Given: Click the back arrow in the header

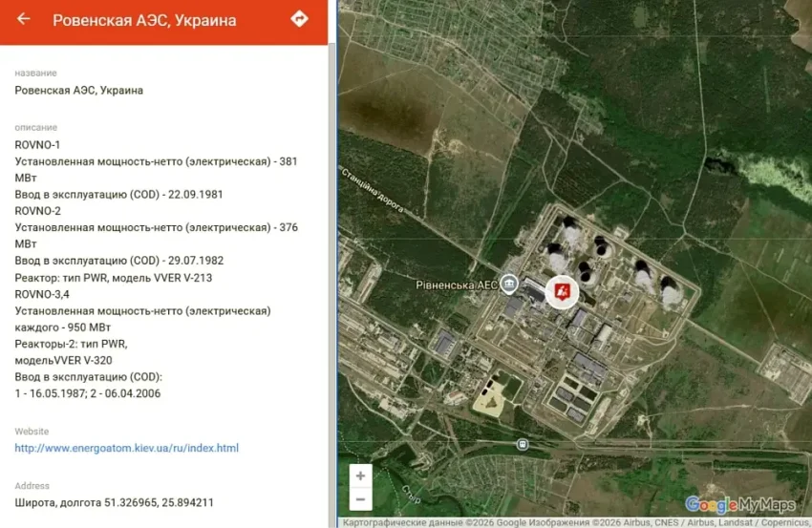Looking at the screenshot, I should [x=24, y=20].
